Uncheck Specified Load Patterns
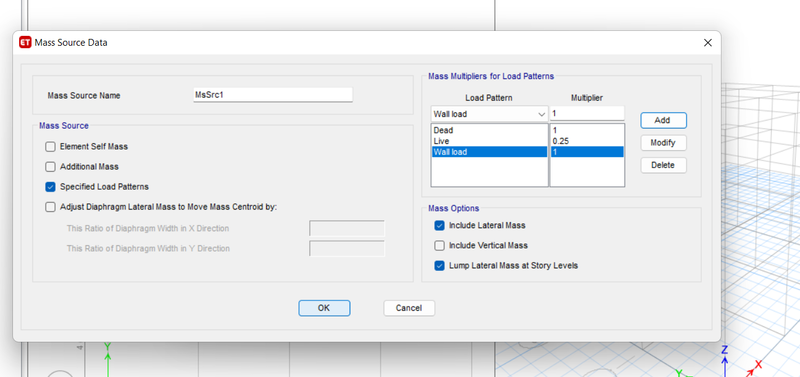Screen dimensions: 800x377 point(50,187)
